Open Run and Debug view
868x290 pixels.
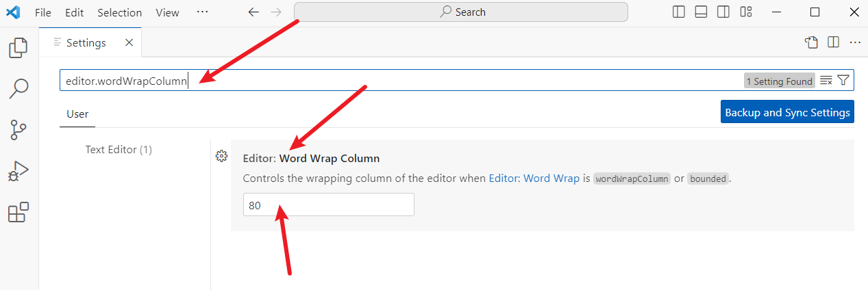coord(18,171)
